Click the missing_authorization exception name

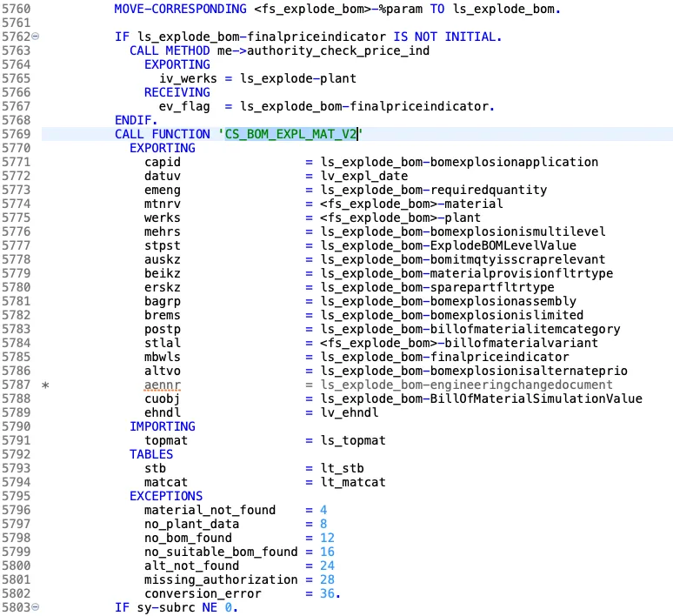pos(221,579)
